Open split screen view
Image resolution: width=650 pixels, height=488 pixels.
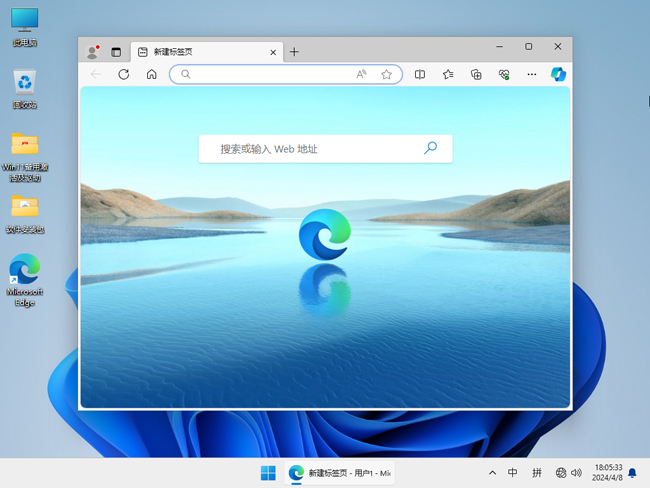(420, 74)
